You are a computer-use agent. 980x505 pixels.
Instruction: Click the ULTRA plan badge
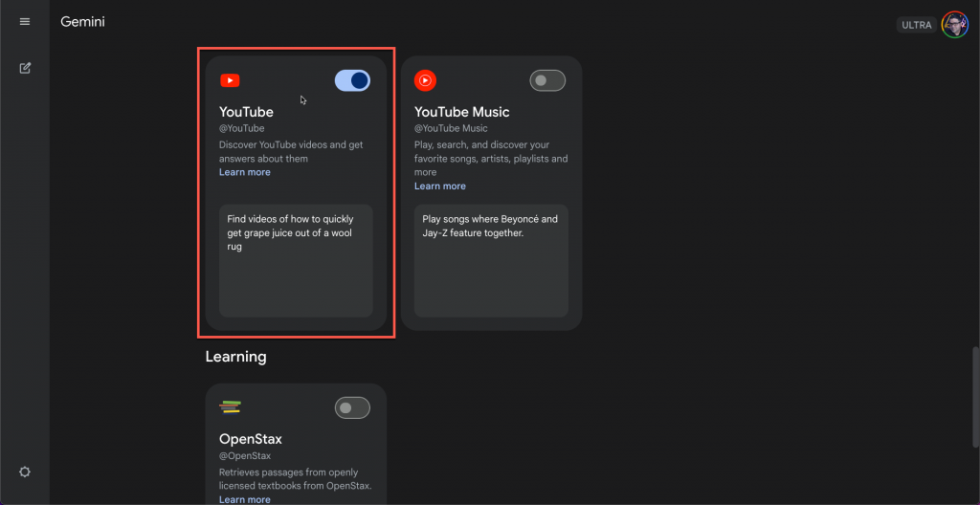point(916,25)
